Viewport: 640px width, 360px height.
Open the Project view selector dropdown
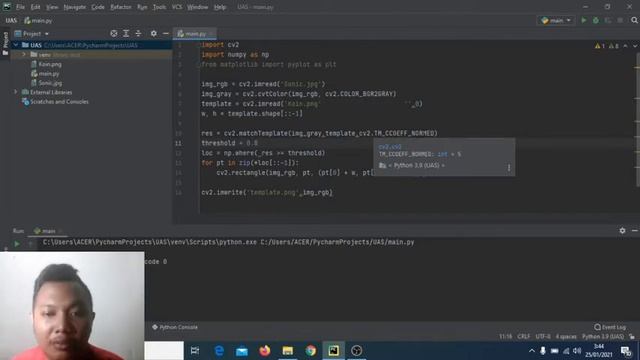point(32,34)
